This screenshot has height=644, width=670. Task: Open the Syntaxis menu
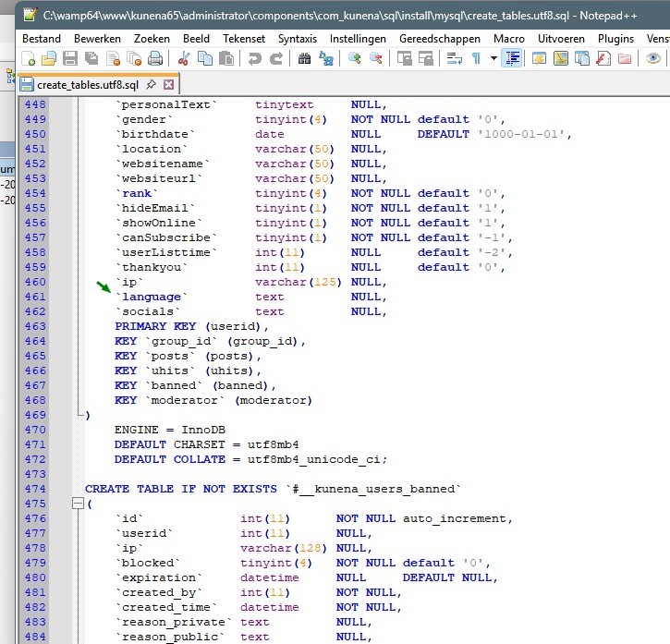coord(298,39)
